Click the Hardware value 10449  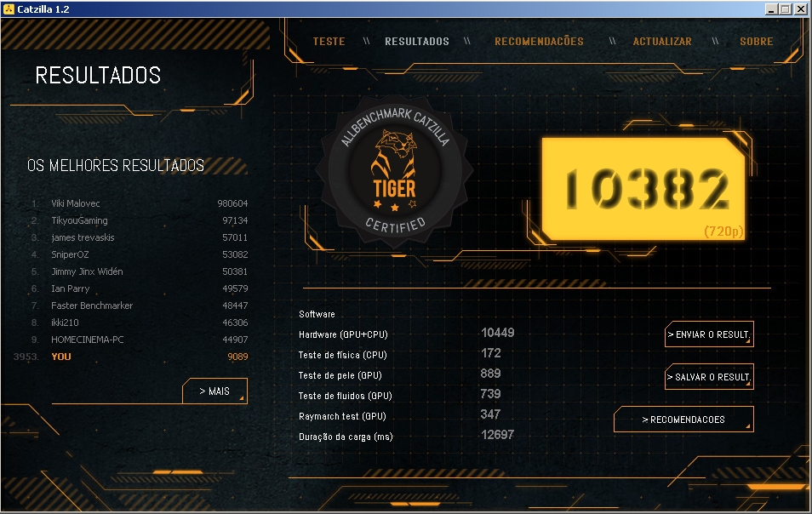(x=498, y=333)
